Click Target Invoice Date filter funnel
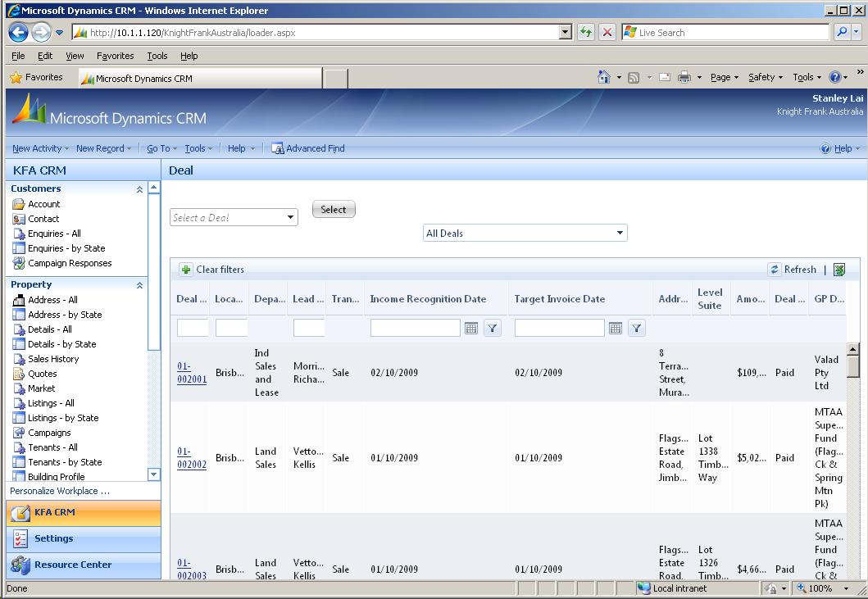This screenshot has width=868, height=599. 637,329
